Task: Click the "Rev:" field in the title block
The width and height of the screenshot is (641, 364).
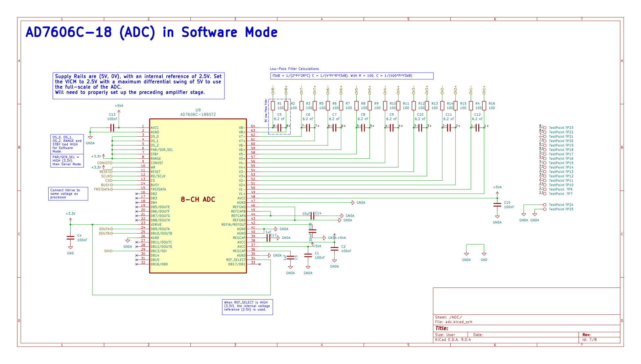Action: (x=586, y=335)
